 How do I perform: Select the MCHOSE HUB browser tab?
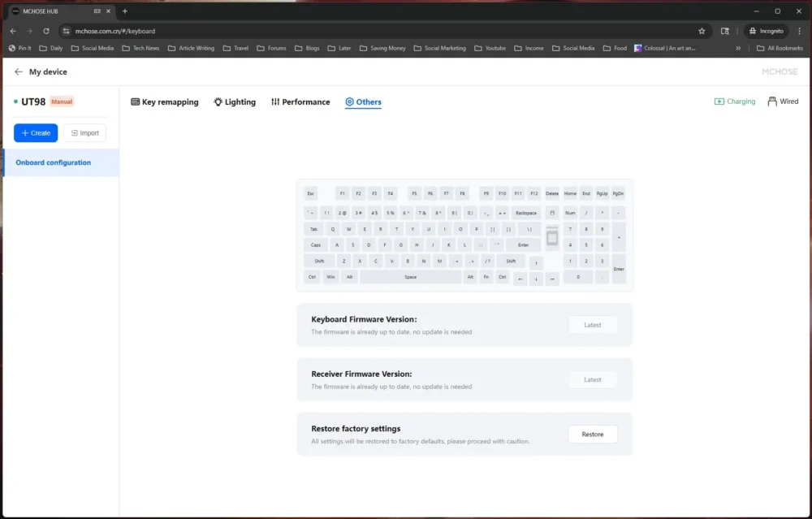[x=61, y=11]
